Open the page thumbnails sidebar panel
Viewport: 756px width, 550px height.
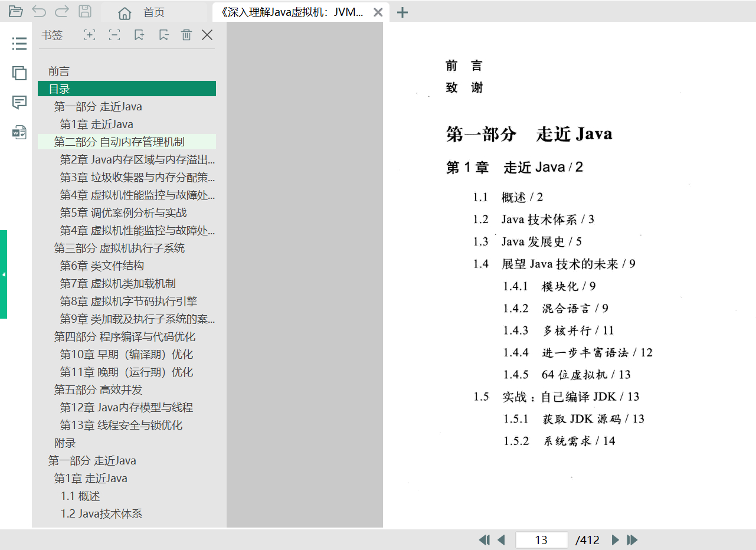click(19, 73)
